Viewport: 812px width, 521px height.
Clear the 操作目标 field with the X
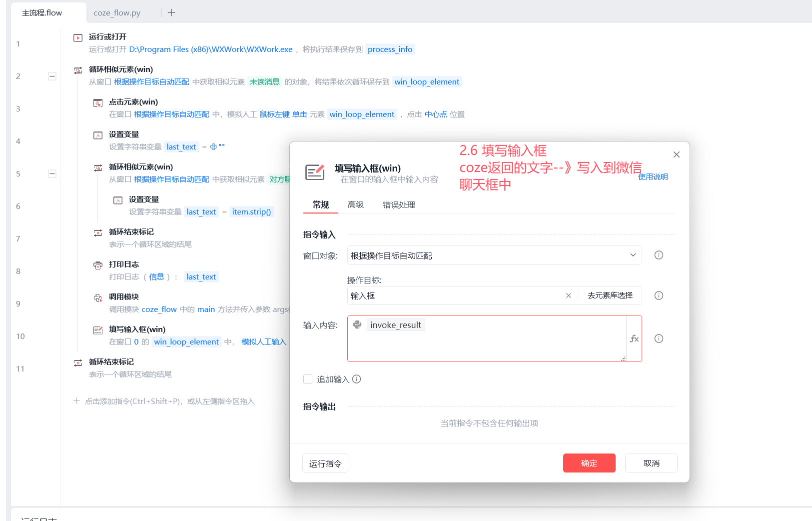[x=569, y=295]
